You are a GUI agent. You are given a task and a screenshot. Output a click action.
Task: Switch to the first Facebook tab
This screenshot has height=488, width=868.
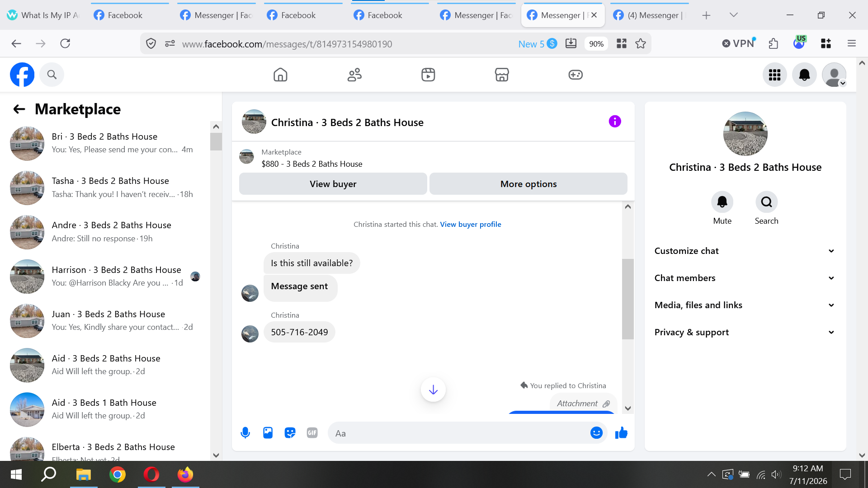(130, 15)
